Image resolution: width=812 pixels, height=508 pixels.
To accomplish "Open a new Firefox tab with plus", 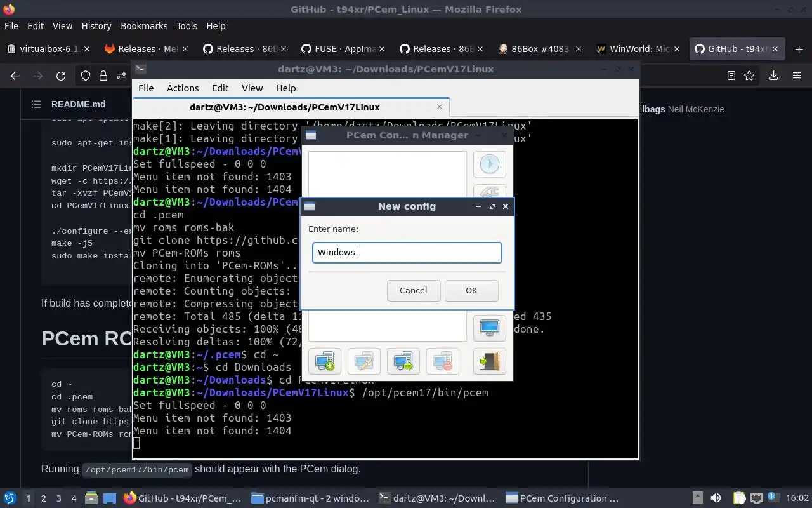I will click(x=797, y=49).
